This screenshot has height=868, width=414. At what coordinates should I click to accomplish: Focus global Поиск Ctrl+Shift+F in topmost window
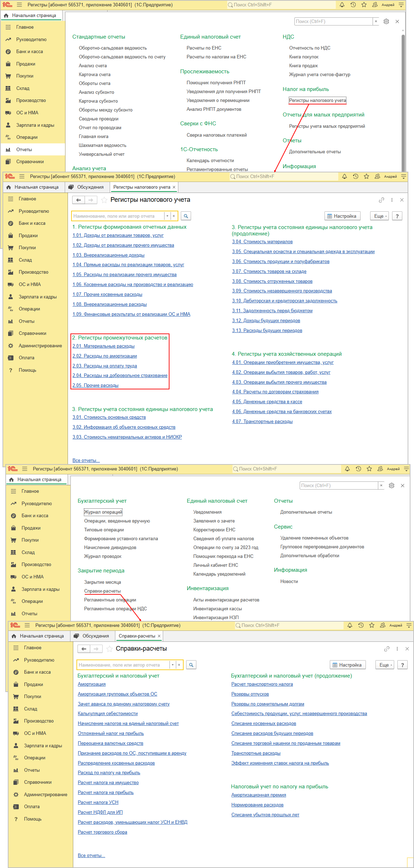pyautogui.click(x=281, y=5)
